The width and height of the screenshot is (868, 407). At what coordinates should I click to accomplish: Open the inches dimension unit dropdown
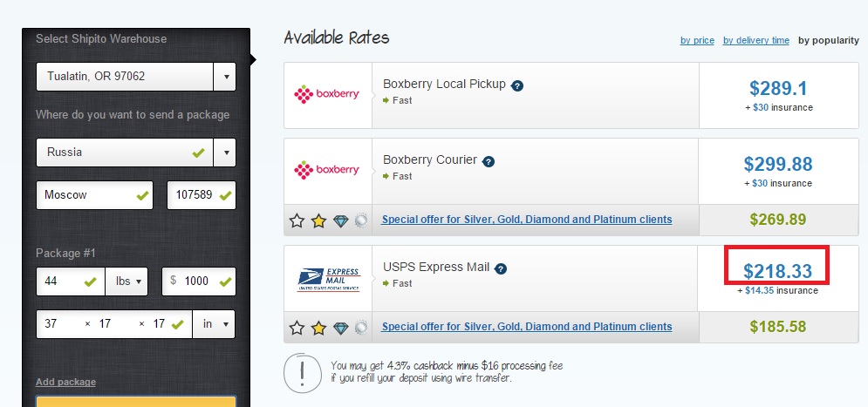click(214, 324)
